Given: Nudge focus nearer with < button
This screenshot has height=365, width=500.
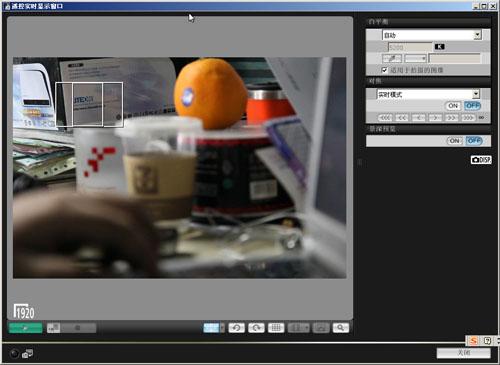Looking at the screenshot, I should [418, 118].
